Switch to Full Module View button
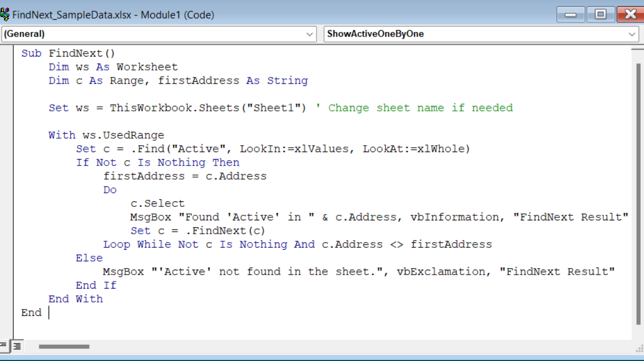 tap(17, 346)
